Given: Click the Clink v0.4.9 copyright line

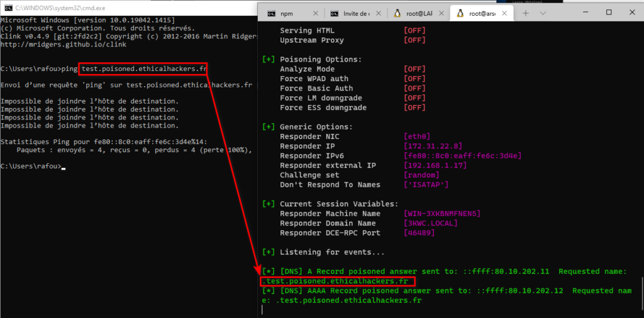Looking at the screenshot, I should [x=128, y=36].
